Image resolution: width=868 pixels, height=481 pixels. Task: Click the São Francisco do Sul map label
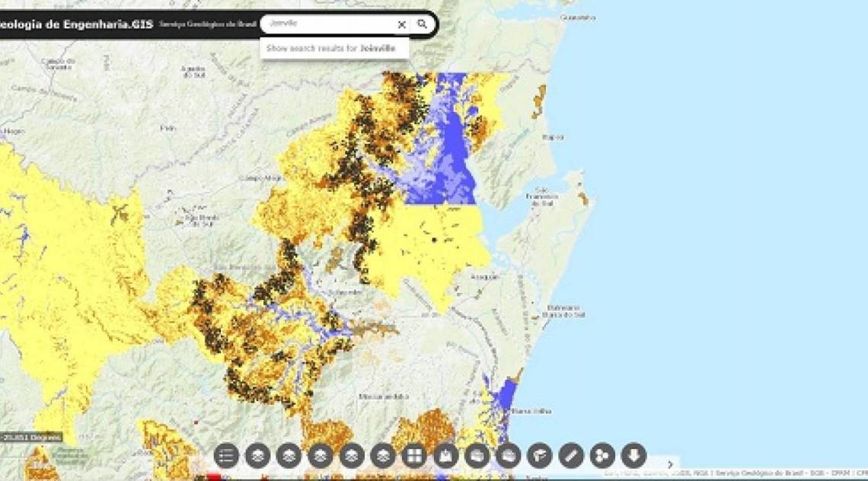coord(542,196)
